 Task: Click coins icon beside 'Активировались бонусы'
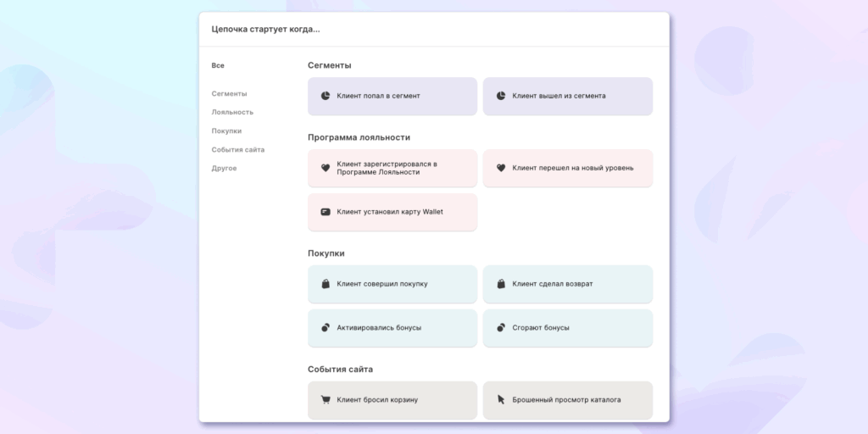(x=325, y=327)
